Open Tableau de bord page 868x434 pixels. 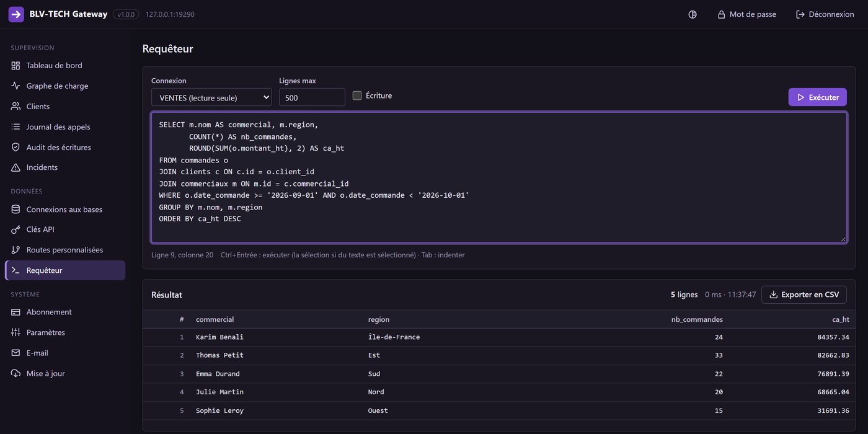tap(65, 66)
